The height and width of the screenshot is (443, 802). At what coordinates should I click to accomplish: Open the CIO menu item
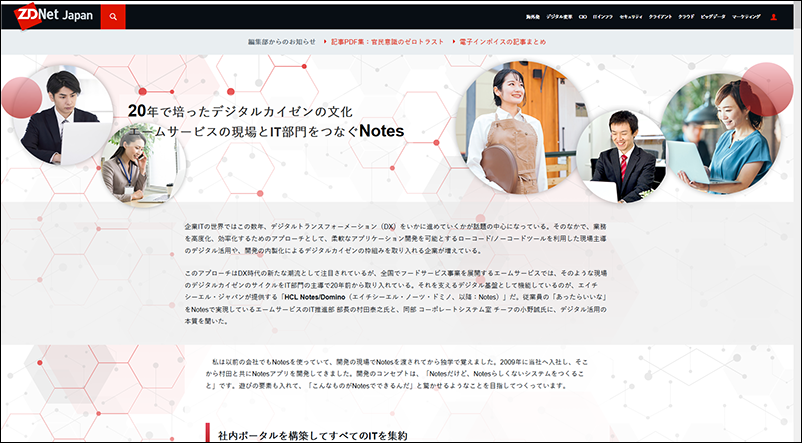(583, 17)
